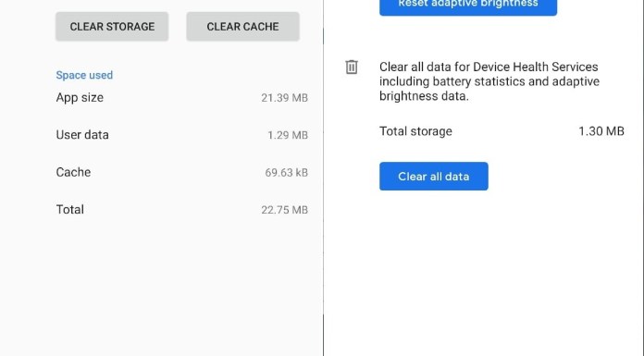The height and width of the screenshot is (356, 644).
Task: Click the trash can icon
Action: tap(352, 67)
